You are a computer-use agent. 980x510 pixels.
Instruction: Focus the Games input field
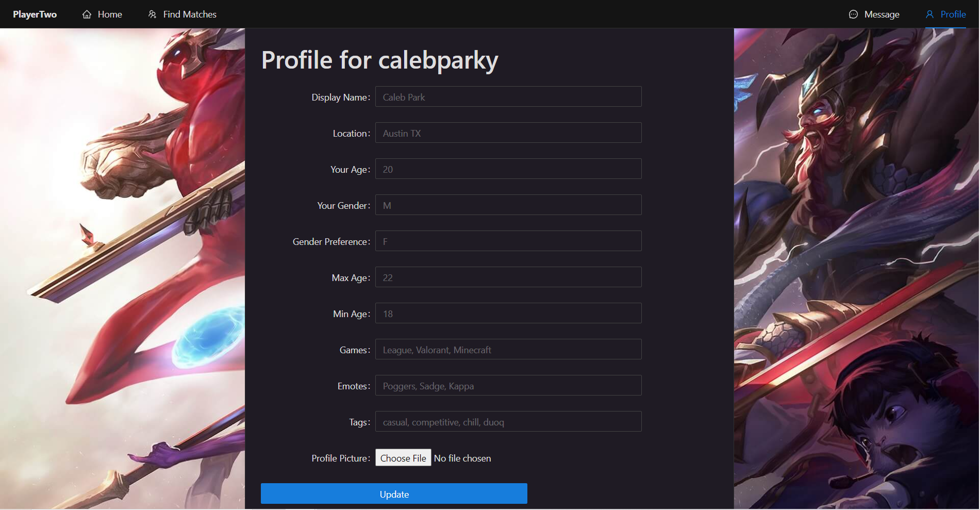tap(508, 349)
